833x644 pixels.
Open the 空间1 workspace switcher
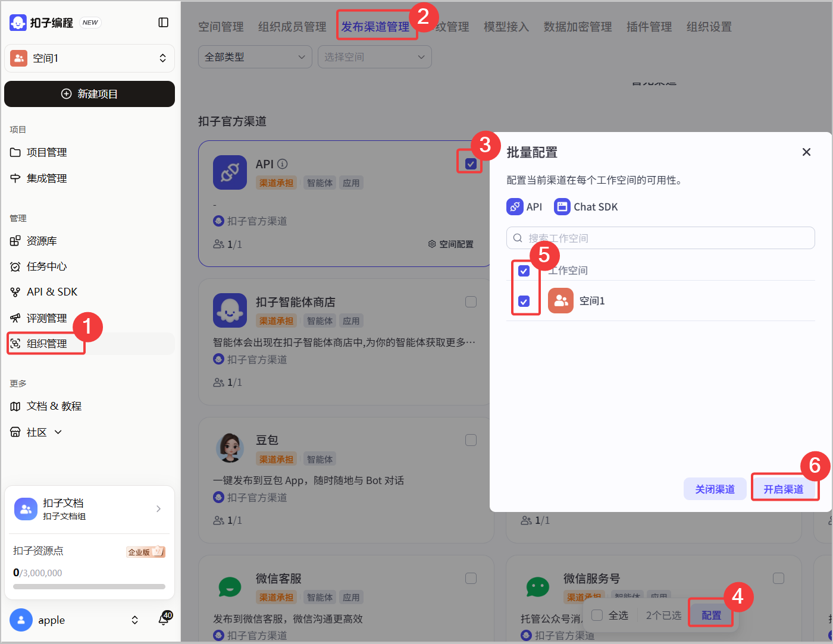point(89,58)
